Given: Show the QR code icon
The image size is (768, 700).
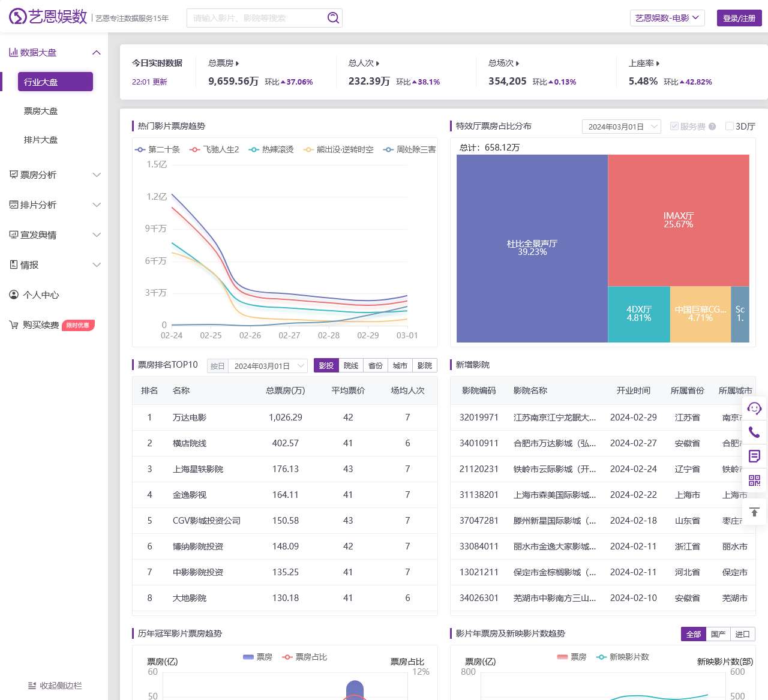Looking at the screenshot, I should point(754,480).
